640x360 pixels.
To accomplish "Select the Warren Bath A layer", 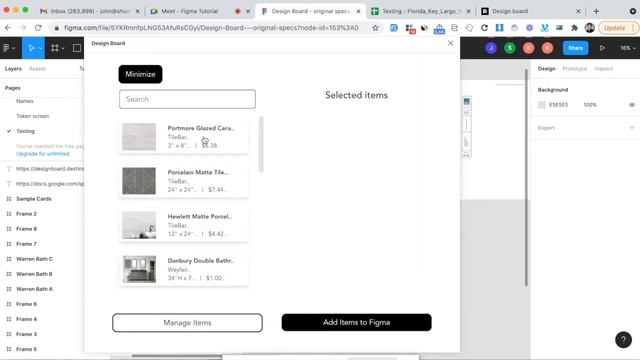I will (x=34, y=289).
